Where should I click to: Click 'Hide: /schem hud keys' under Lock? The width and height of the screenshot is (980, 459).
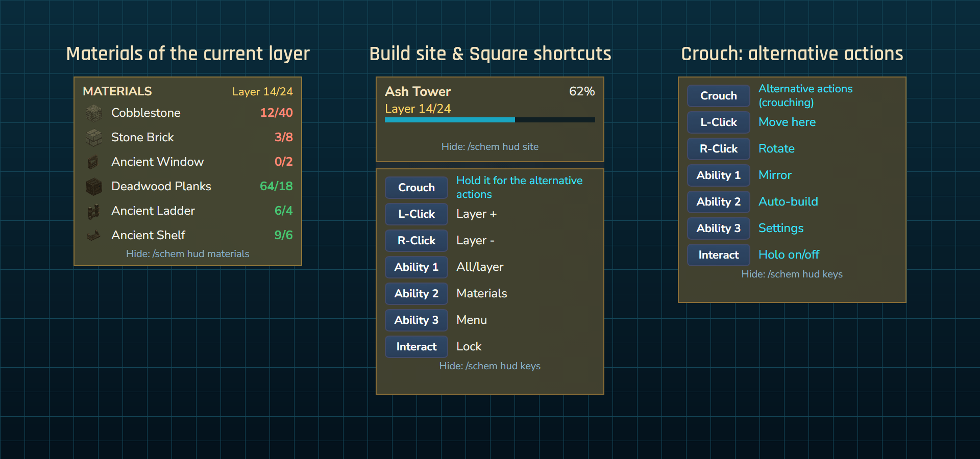[490, 366]
